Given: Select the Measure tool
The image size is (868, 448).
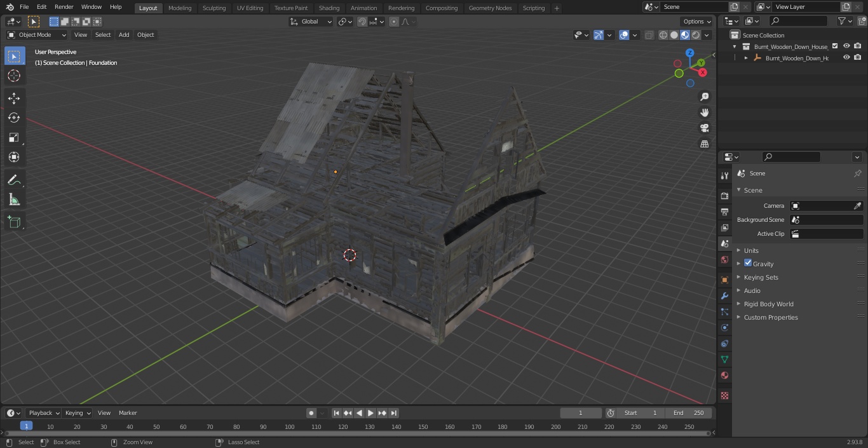Looking at the screenshot, I should click(x=14, y=200).
